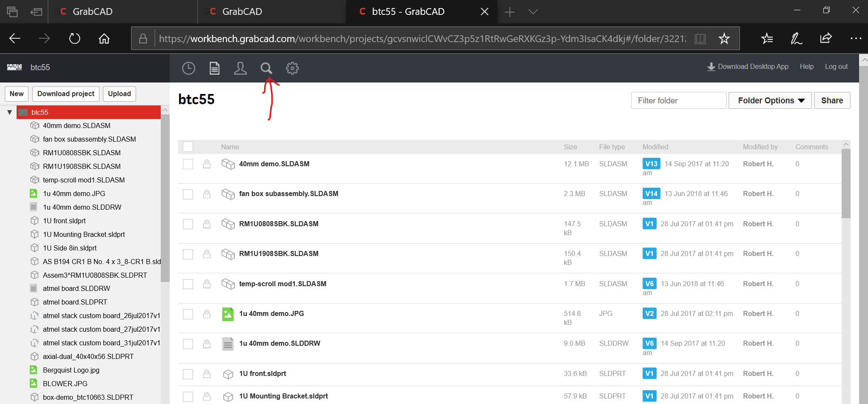
Task: Check the RM1U1908SBK.SLDASM row checkbox
Action: click(188, 254)
